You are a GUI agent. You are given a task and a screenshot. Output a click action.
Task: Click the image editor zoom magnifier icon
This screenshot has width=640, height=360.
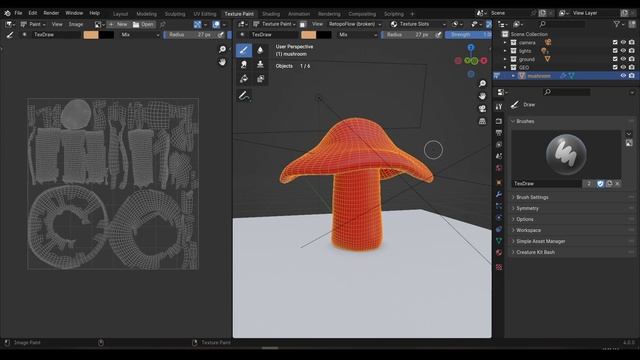222,49
